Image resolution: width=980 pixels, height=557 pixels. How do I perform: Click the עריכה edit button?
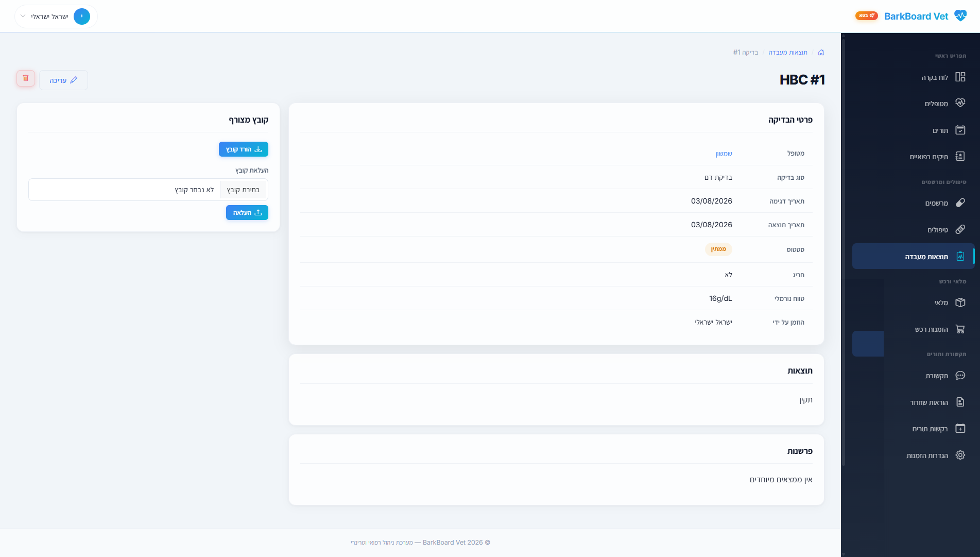tap(64, 80)
